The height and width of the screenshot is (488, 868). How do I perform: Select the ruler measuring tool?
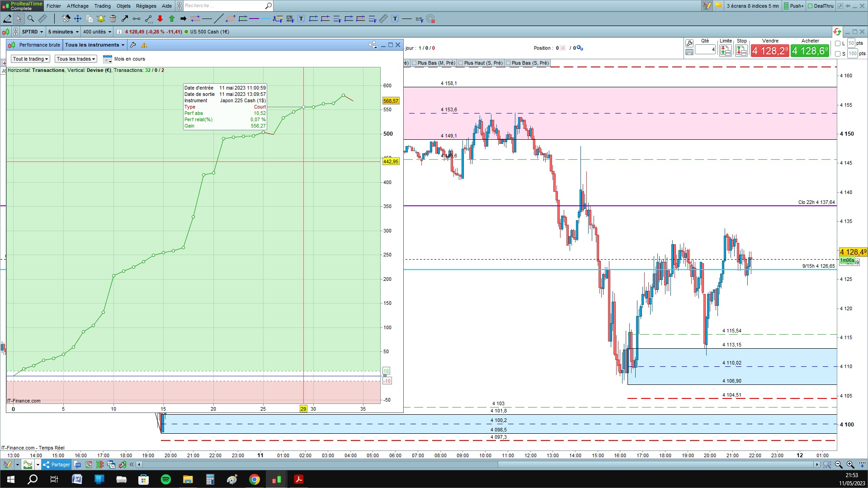pyautogui.click(x=42, y=19)
